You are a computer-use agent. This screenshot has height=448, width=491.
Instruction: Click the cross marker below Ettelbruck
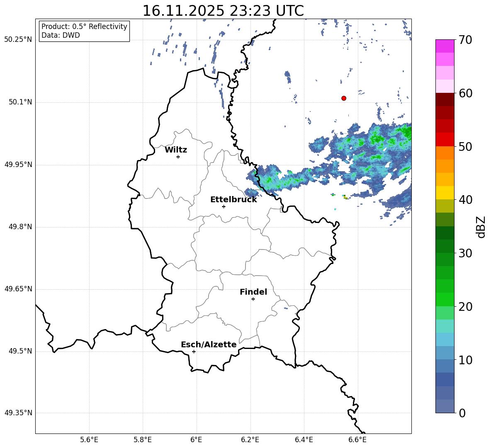[224, 206]
